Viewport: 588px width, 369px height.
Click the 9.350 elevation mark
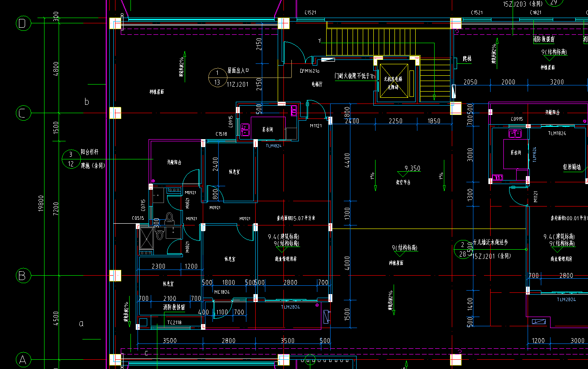click(412, 168)
